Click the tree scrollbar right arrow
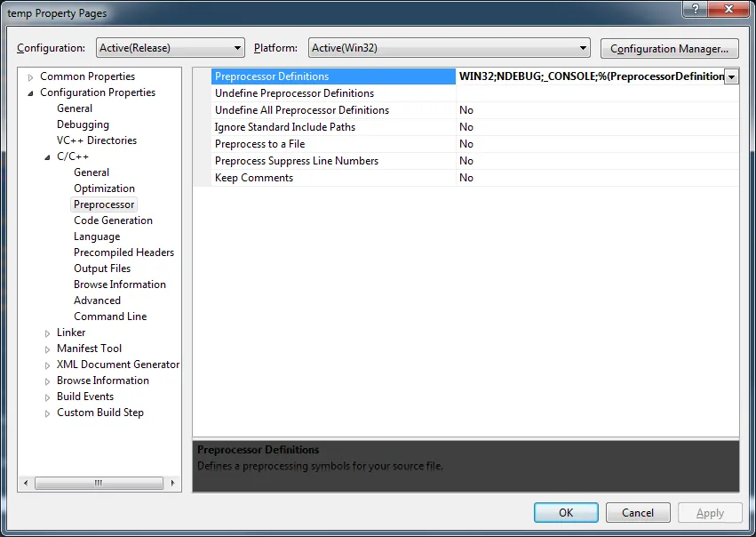The image size is (756, 537). [x=172, y=483]
